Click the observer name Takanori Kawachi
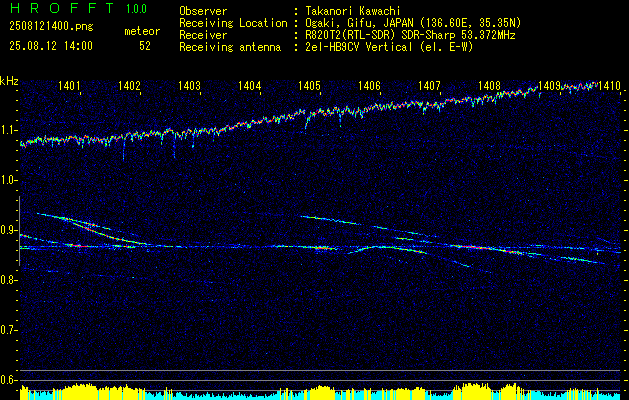The height and width of the screenshot is (400, 629). (352, 11)
